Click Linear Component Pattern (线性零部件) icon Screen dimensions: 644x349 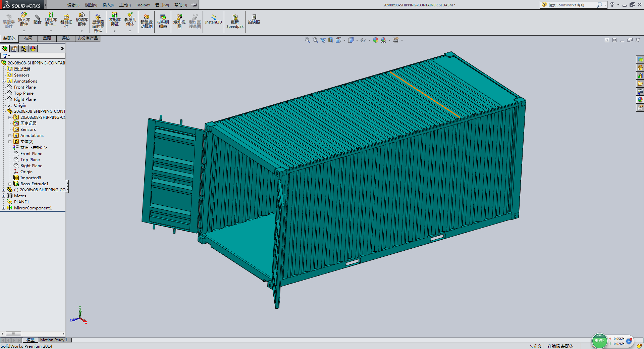coord(51,19)
